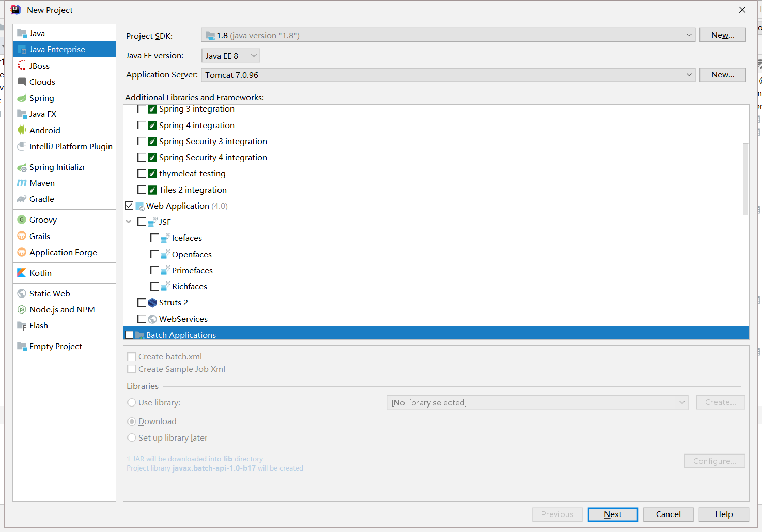Click the Gradle elephant icon
This screenshot has width=762, height=532.
tap(22, 199)
